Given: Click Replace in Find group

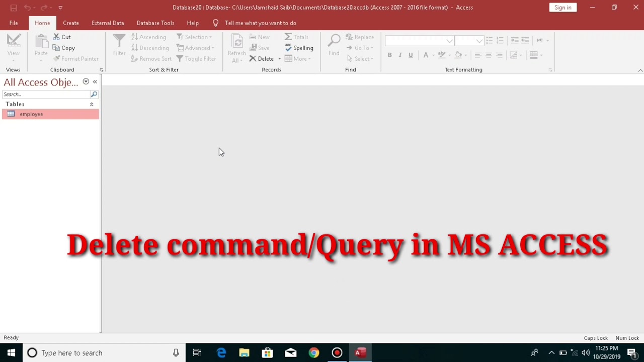Looking at the screenshot, I should [360, 37].
